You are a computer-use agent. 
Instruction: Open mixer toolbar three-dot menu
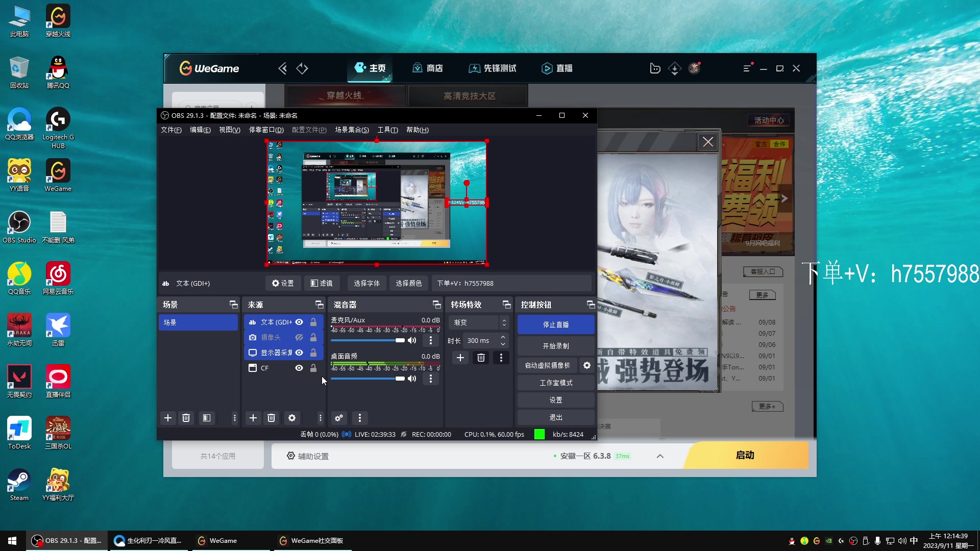point(360,418)
